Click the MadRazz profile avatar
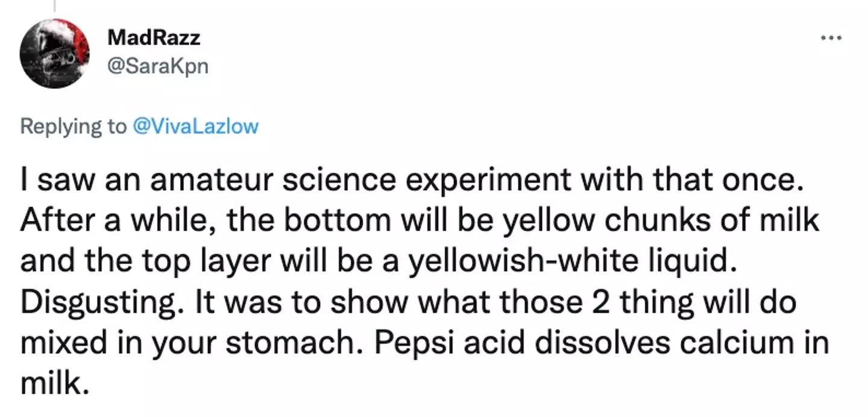Image resolution: width=868 pixels, height=417 pixels. 54,54
